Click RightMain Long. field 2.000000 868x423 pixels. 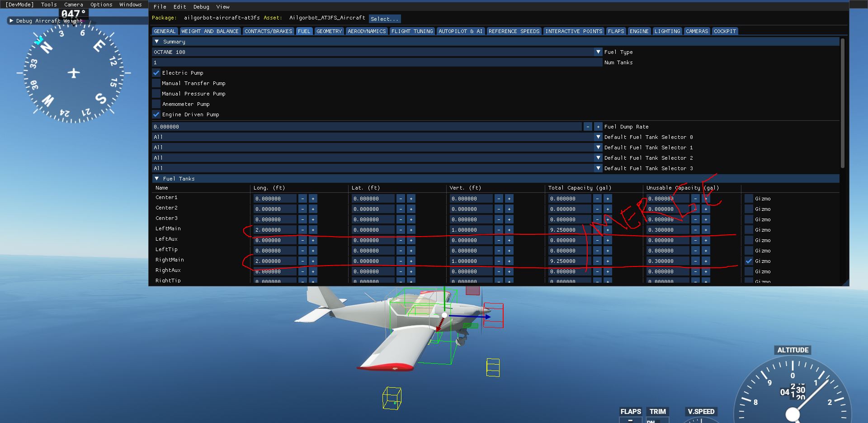tap(275, 261)
